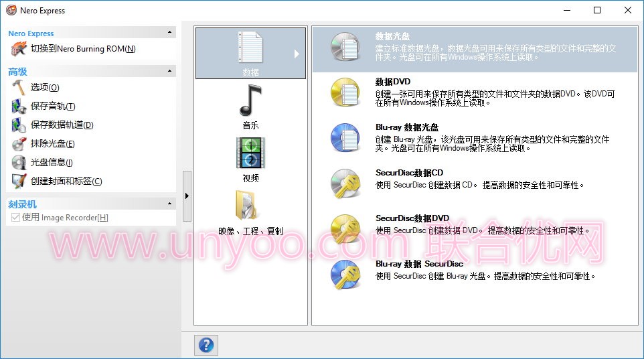Click the SecurDisc数据DVD key icon
This screenshot has height=359, width=644.
click(x=345, y=229)
